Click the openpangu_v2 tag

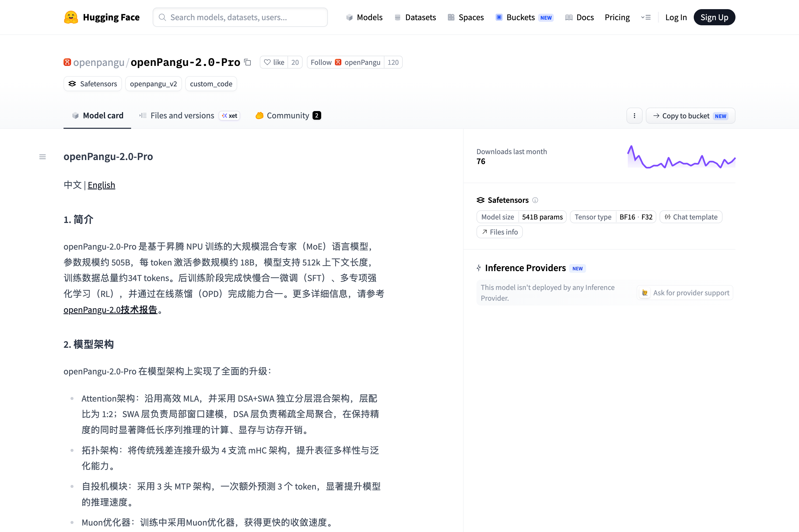(x=153, y=84)
